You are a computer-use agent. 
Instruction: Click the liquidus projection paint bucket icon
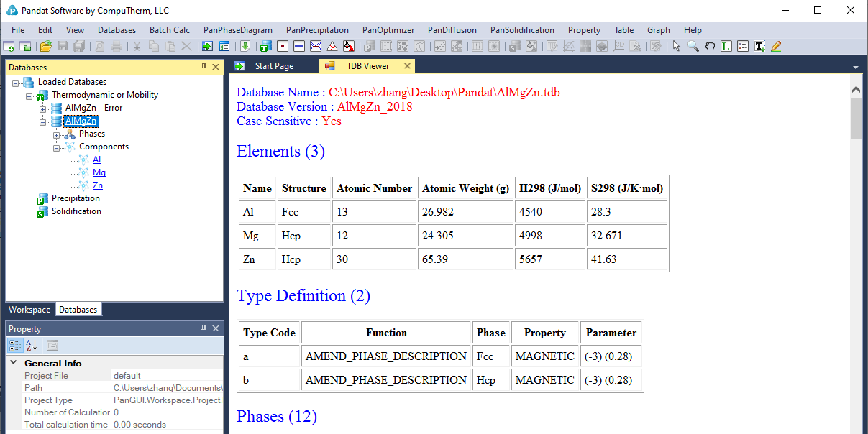click(x=349, y=47)
